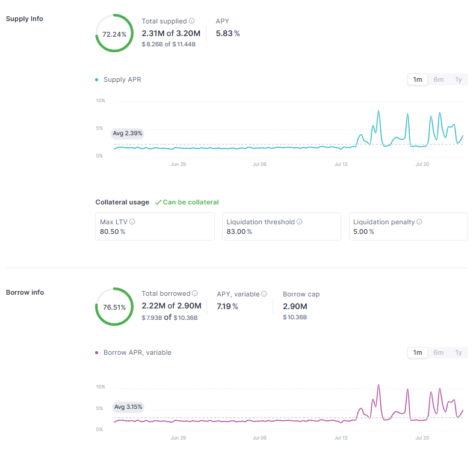476x463 pixels.
Task: Click the Avg 3.15% borrow chart label
Action: click(128, 407)
